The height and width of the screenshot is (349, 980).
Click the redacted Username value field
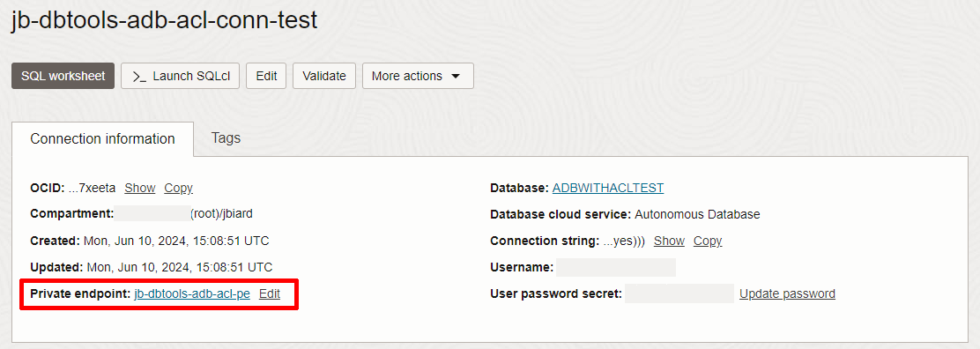point(616,267)
